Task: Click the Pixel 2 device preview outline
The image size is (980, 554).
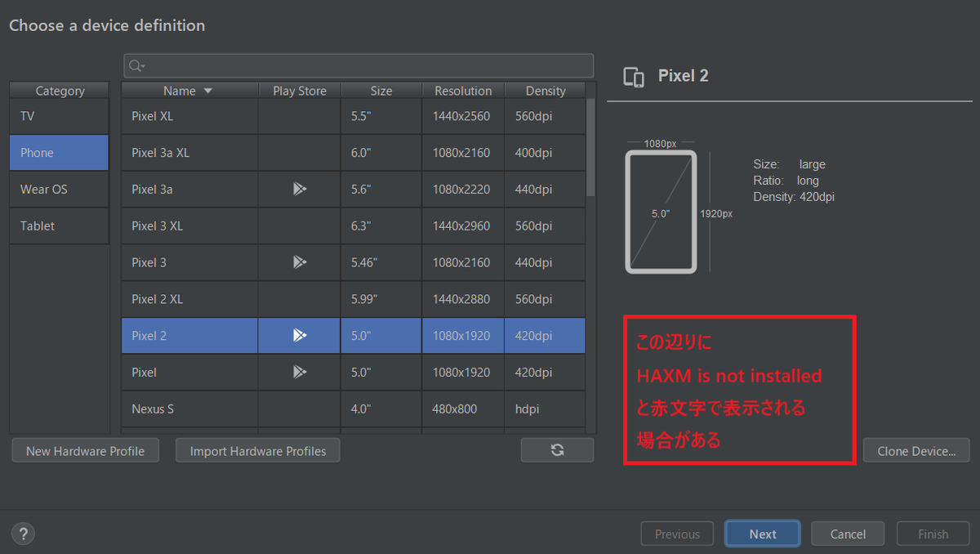Action: pos(661,212)
